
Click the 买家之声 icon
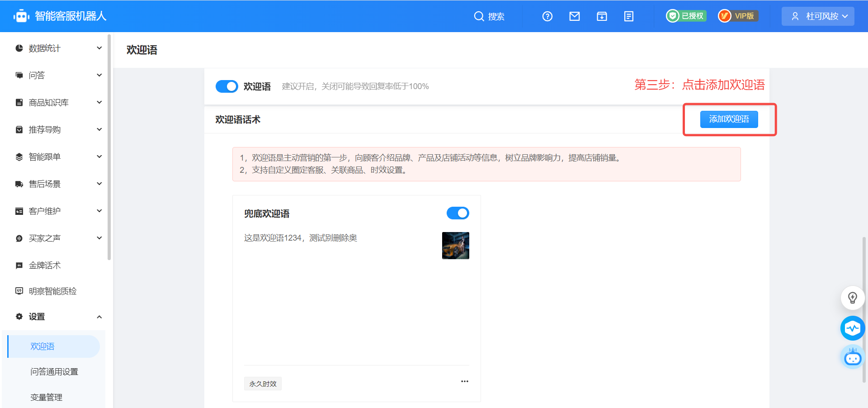click(x=19, y=238)
